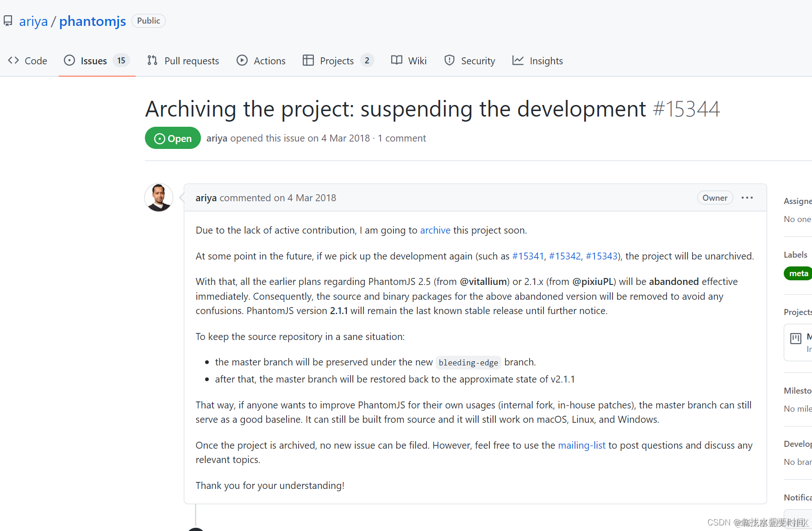
Task: Click the project board icon in sidebar
Action: (x=796, y=339)
